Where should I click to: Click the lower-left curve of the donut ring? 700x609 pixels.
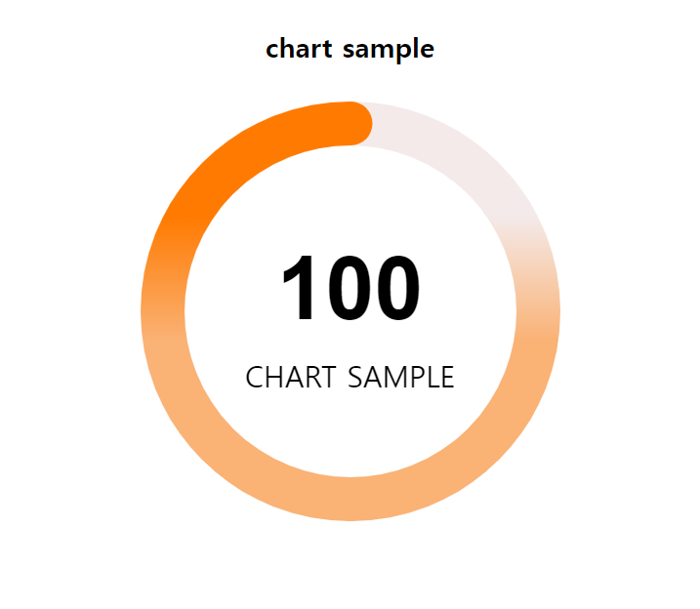pyautogui.click(x=217, y=444)
